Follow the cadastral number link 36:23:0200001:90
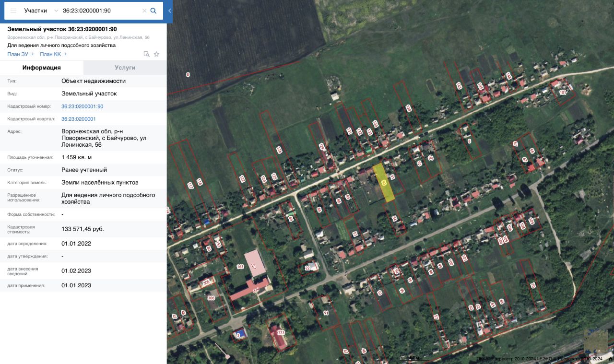Viewport: 614px width, 364px height. tap(83, 106)
